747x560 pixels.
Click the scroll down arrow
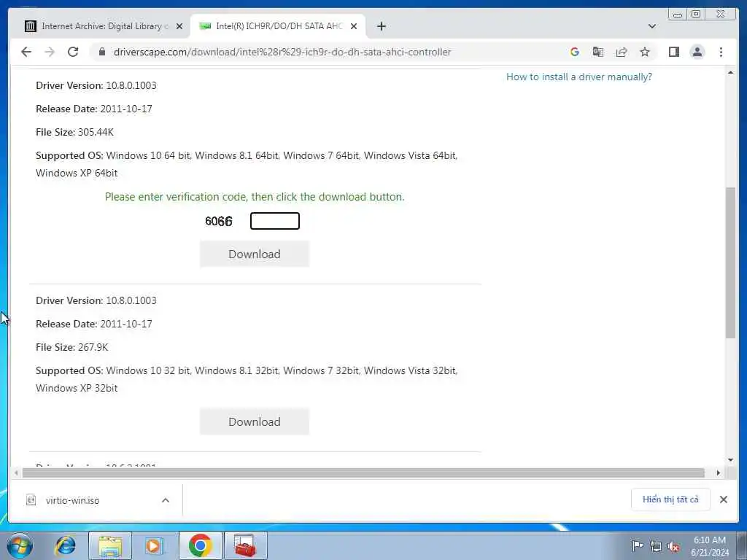point(730,460)
